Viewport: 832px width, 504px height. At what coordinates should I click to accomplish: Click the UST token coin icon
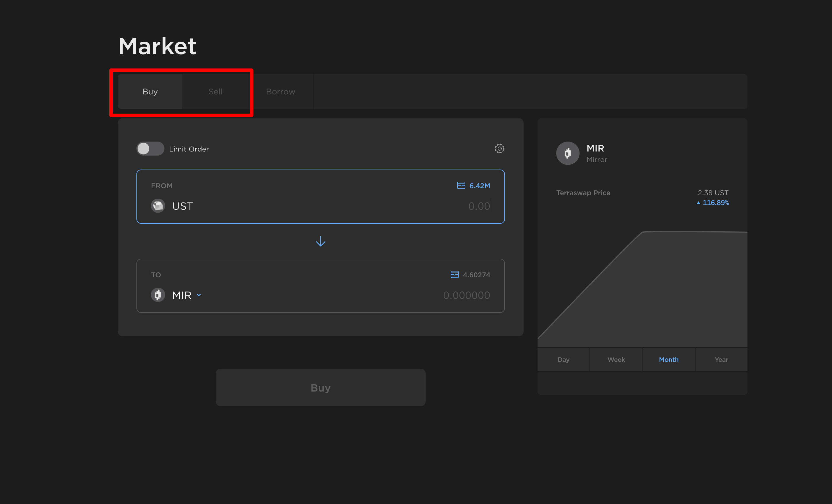[158, 206]
